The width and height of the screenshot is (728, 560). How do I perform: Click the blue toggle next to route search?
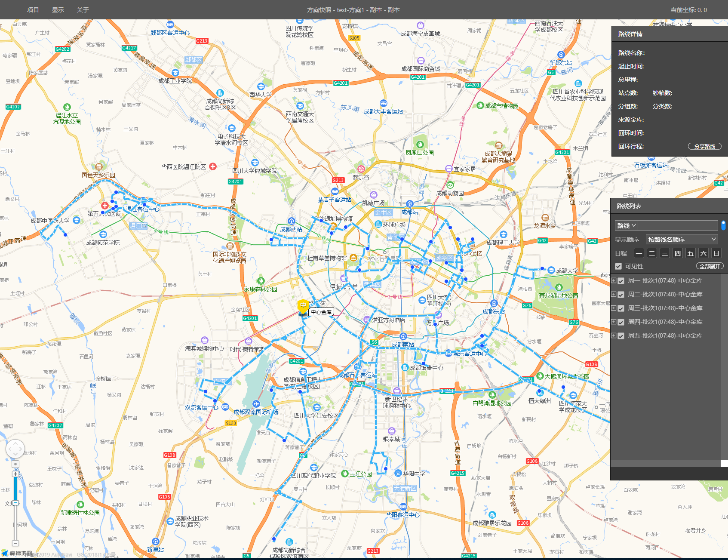click(723, 225)
